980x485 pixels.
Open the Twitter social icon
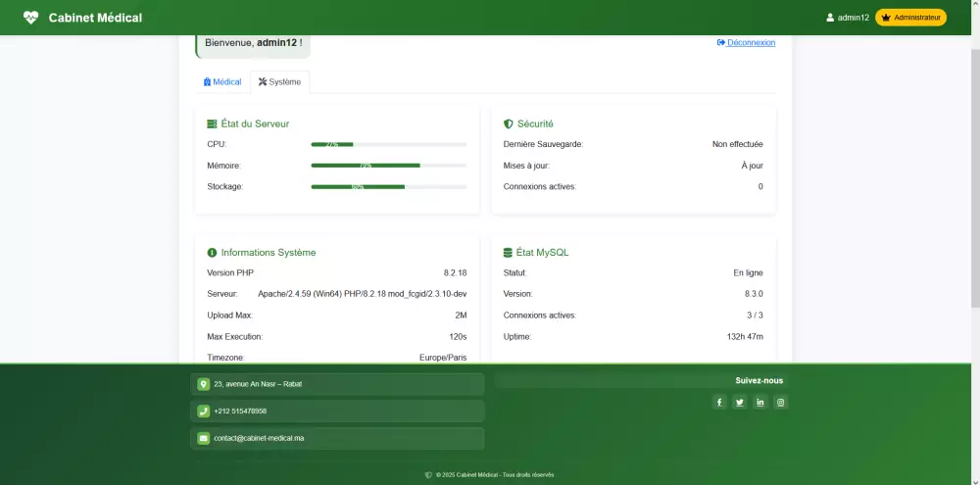[x=740, y=402]
